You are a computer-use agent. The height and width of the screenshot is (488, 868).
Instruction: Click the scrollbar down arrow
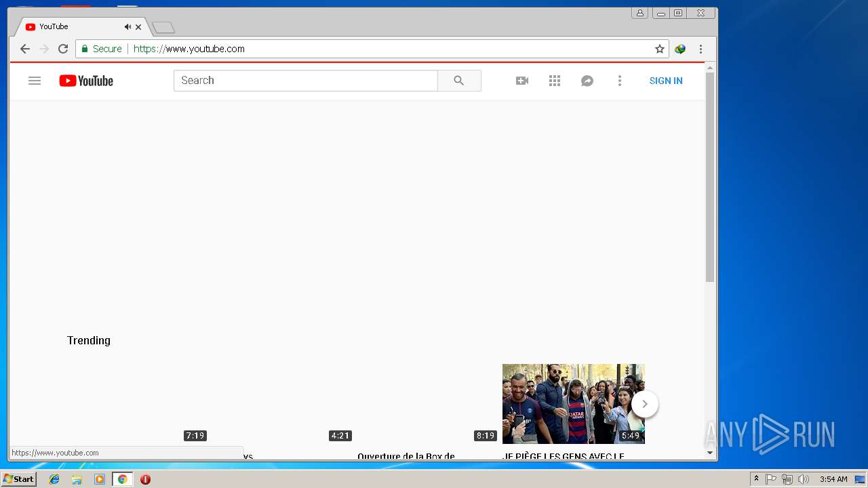[710, 453]
